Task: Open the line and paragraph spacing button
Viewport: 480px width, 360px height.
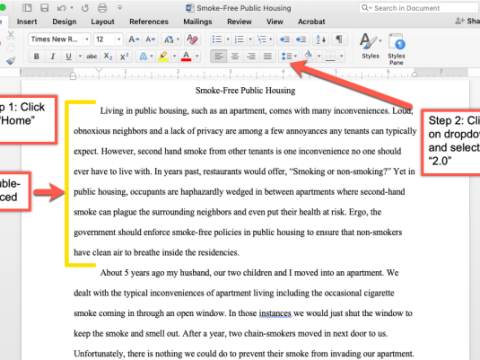Action: (289, 56)
